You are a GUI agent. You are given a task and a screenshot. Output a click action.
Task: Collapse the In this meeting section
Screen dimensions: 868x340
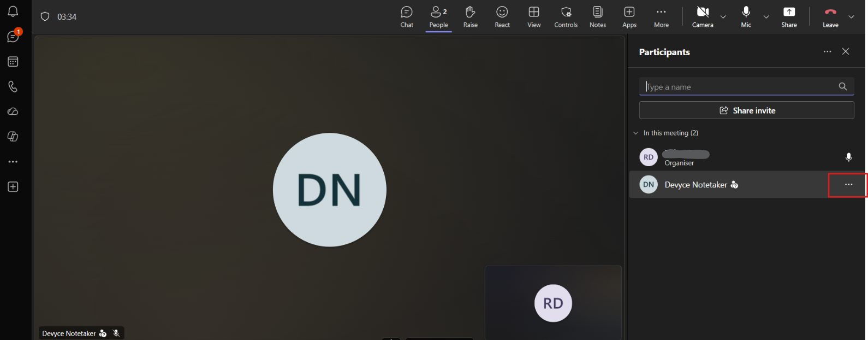[x=635, y=133]
